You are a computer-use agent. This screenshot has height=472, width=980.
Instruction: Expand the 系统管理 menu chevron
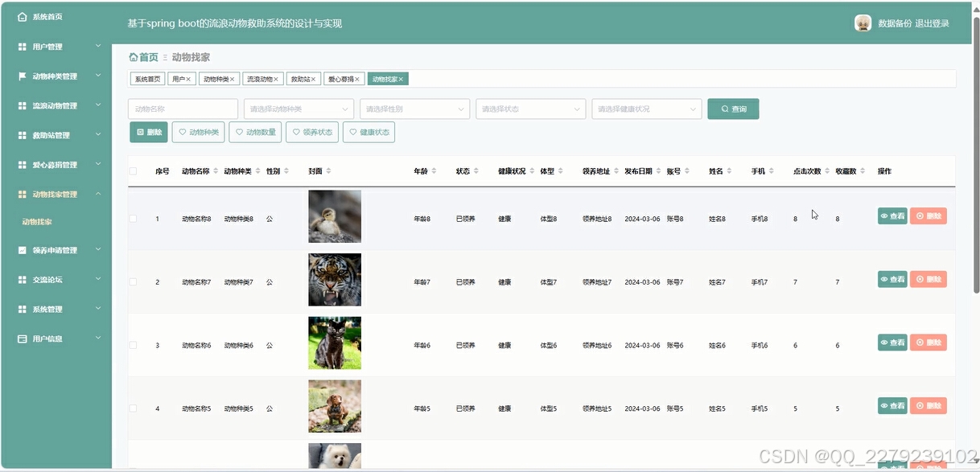98,308
